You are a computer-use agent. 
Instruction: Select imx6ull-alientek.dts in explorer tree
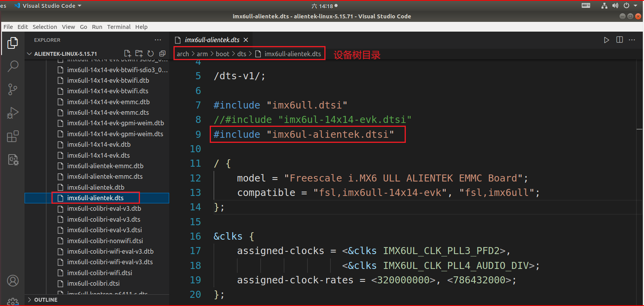point(97,198)
